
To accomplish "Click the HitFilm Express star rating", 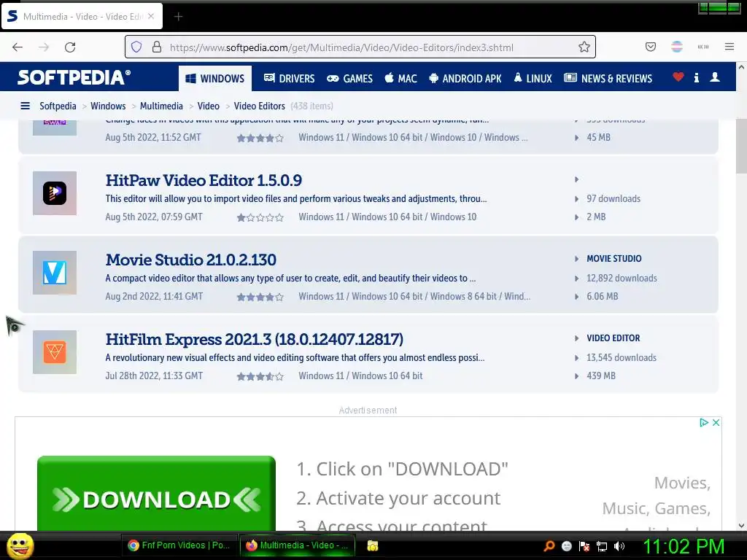I will 260,377.
